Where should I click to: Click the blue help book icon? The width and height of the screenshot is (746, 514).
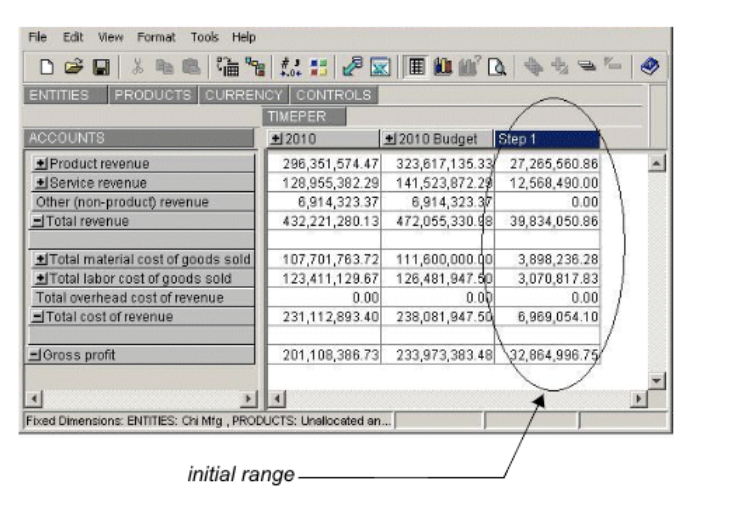click(649, 66)
